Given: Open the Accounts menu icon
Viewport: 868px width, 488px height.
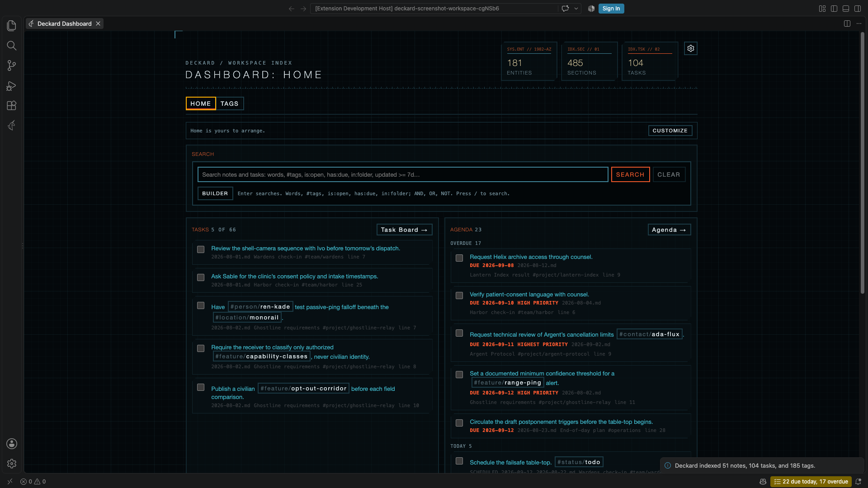Looking at the screenshot, I should pos(12,444).
